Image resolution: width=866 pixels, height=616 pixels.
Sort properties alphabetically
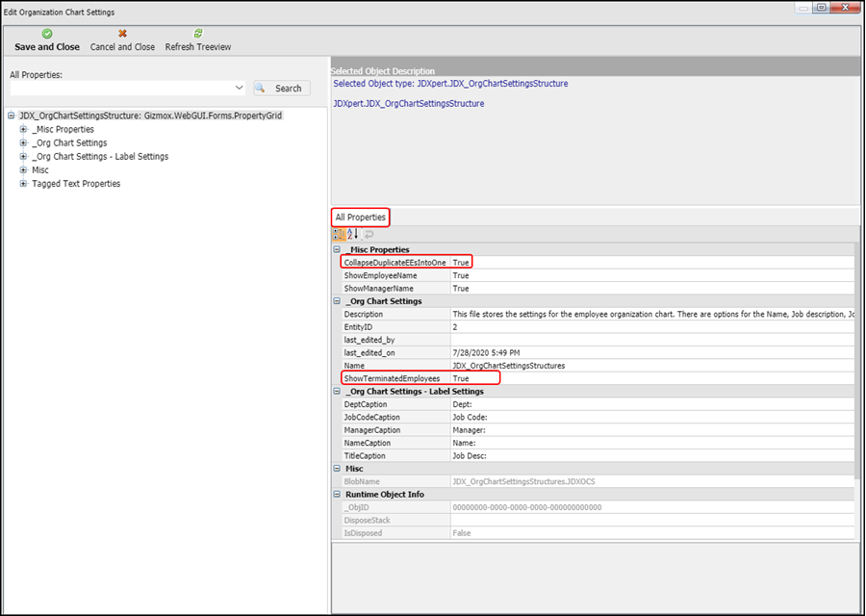pos(352,234)
